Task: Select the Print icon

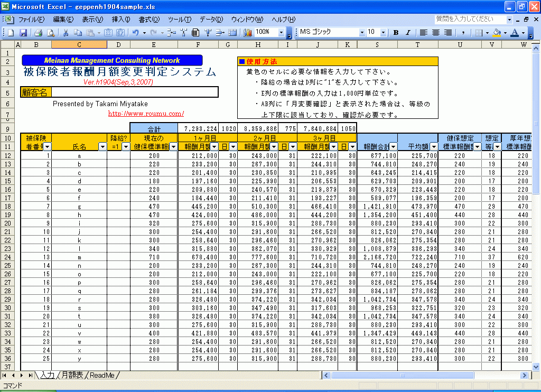Action: click(x=39, y=32)
